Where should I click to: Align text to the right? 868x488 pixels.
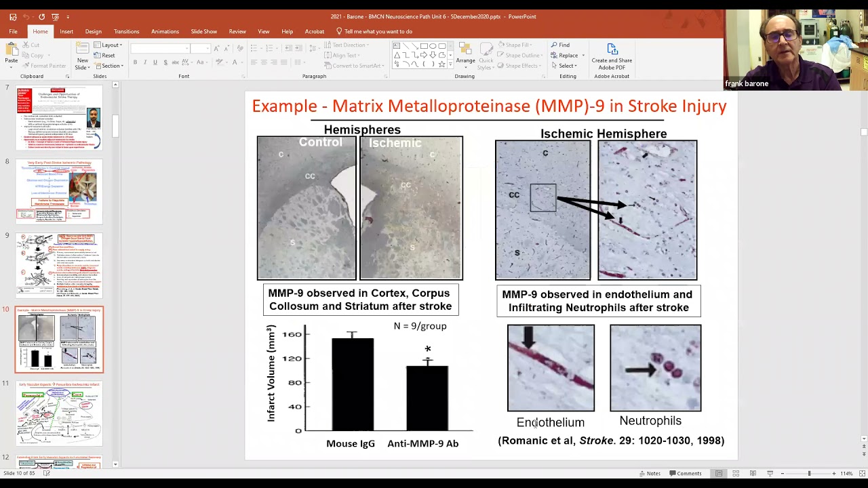pyautogui.click(x=273, y=62)
